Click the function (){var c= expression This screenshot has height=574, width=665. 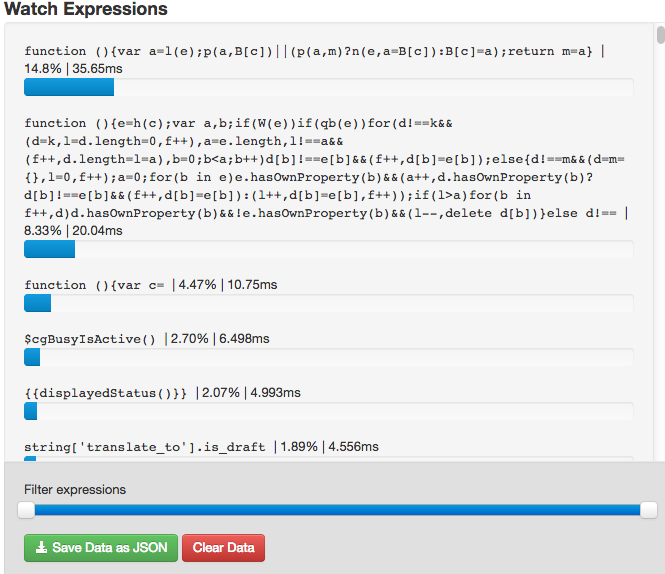coord(94,285)
